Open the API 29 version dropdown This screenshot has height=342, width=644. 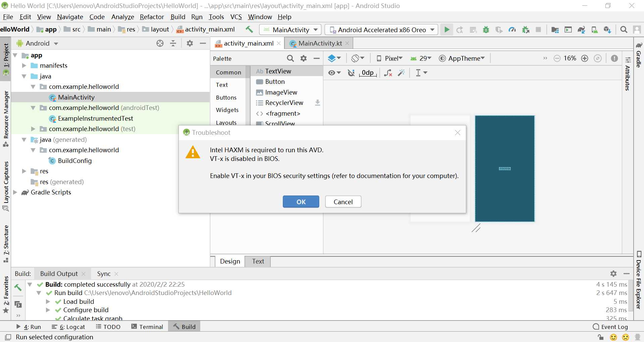[421, 58]
